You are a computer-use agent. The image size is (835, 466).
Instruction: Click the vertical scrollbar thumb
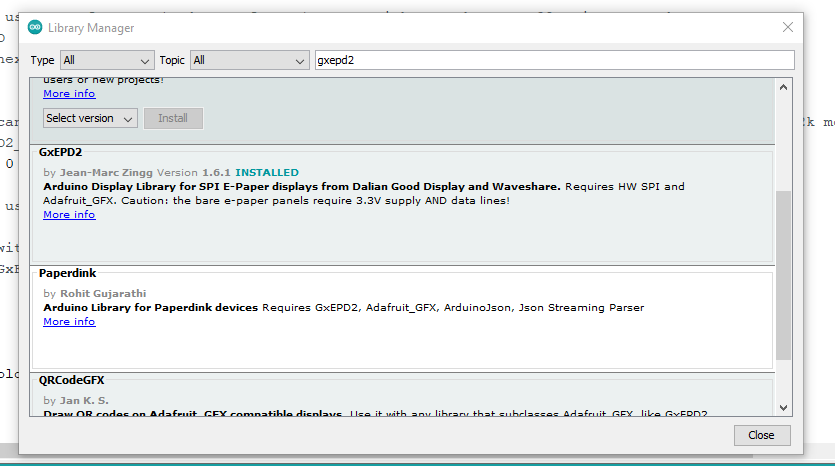pos(783,275)
